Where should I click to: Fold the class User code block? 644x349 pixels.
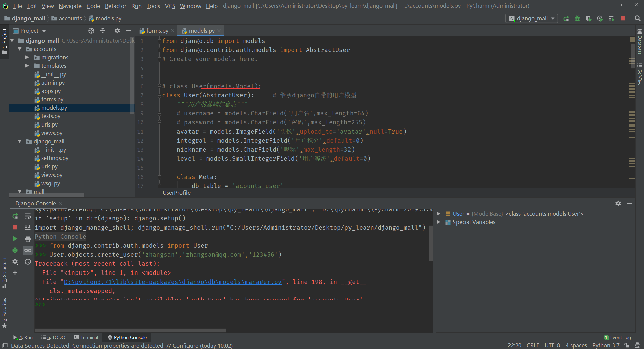(160, 95)
